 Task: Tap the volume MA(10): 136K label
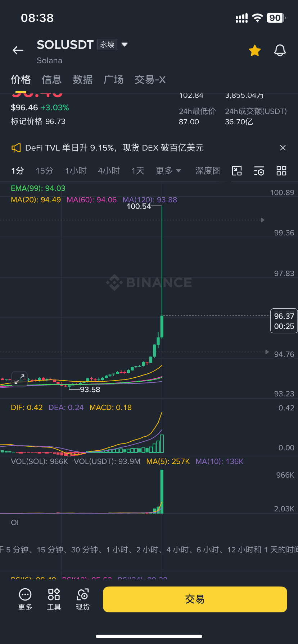pos(220,461)
